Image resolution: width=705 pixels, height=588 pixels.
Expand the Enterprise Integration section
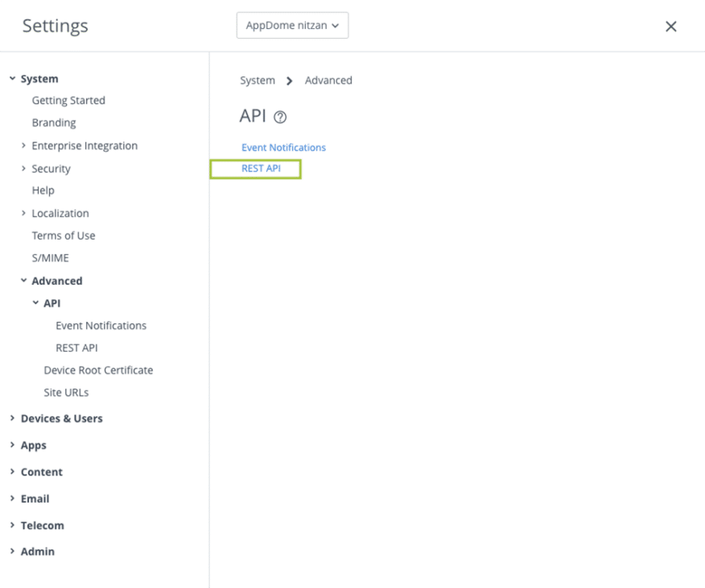(x=23, y=146)
